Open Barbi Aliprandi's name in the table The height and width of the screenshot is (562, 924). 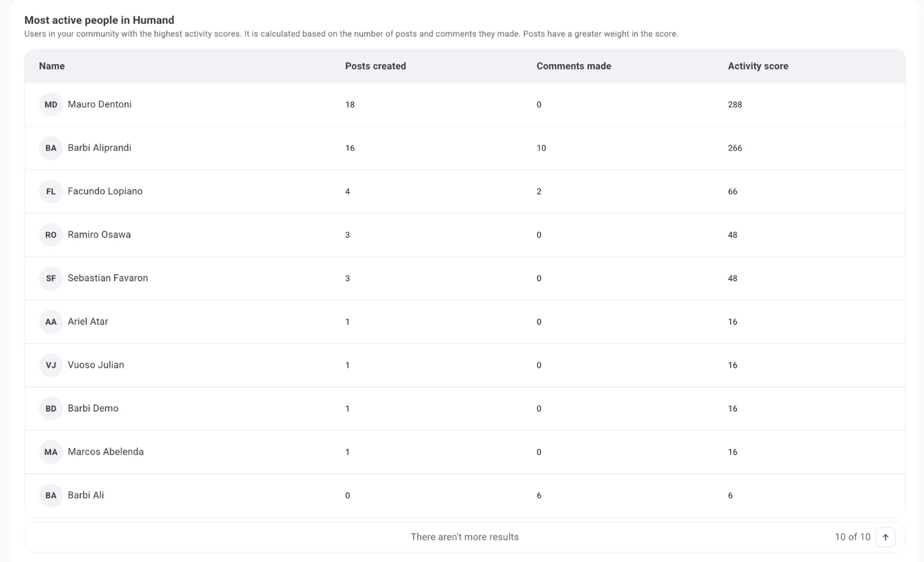click(x=99, y=148)
